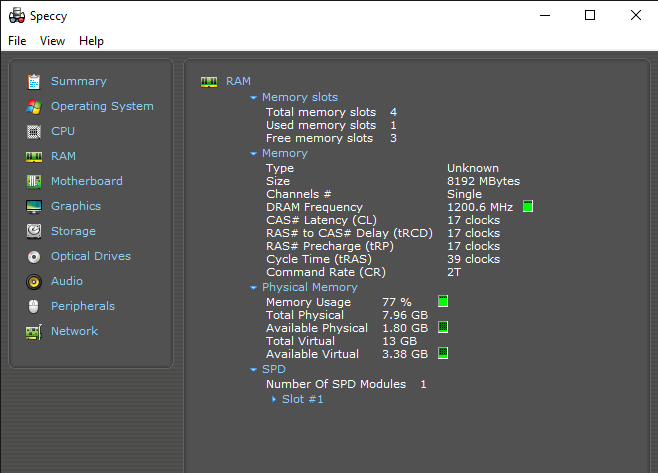Click the Summary clipboard icon
Viewport: 658px width, 473px height.
(34, 81)
